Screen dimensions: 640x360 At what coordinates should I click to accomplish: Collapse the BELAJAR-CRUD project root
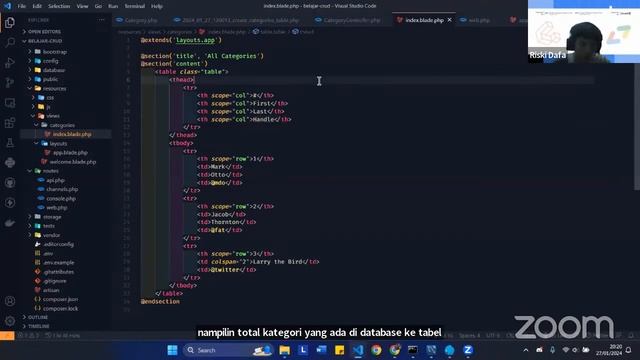coord(45,41)
